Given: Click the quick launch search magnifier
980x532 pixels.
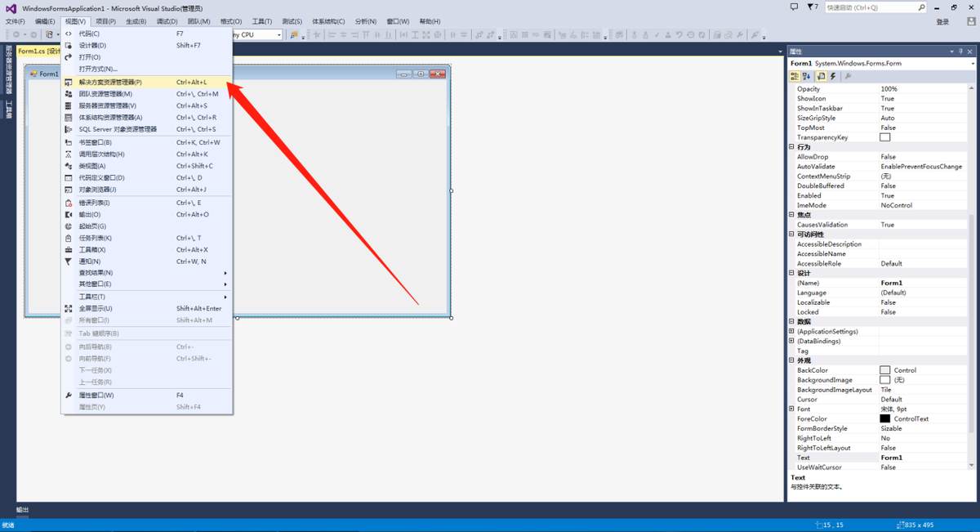Looking at the screenshot, I should click(920, 7).
